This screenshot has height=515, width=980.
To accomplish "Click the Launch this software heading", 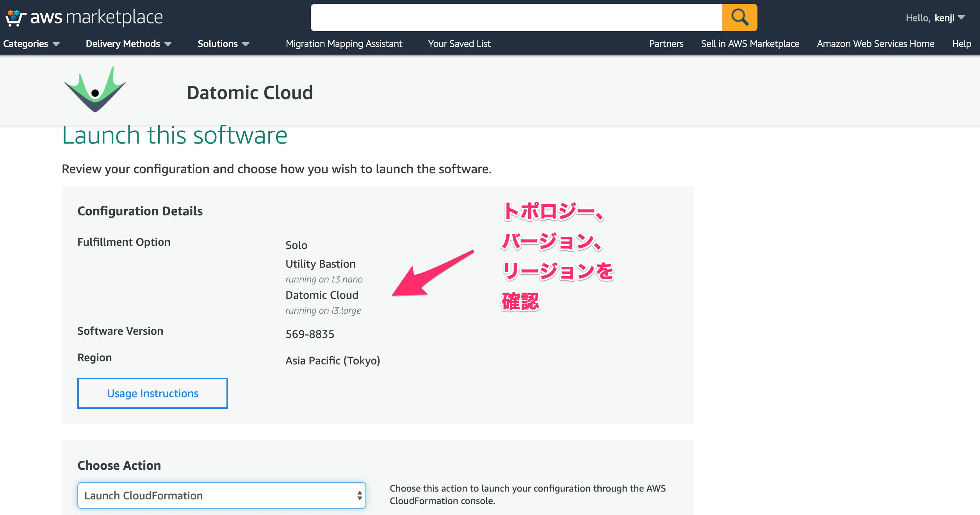I will (x=175, y=135).
